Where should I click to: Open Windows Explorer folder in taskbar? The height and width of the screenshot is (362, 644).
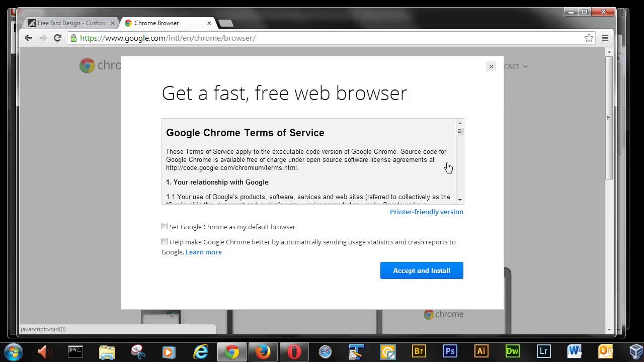(107, 351)
